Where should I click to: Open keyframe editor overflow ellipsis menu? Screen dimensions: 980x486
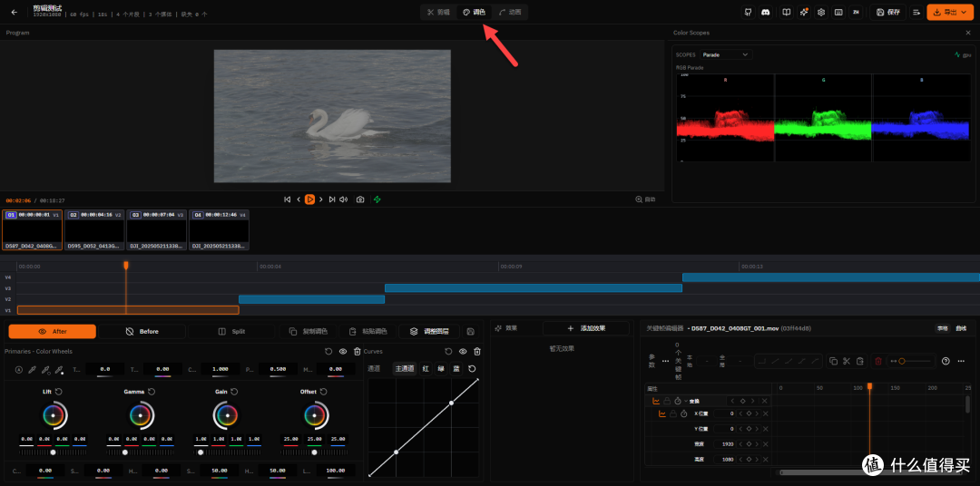pos(959,361)
